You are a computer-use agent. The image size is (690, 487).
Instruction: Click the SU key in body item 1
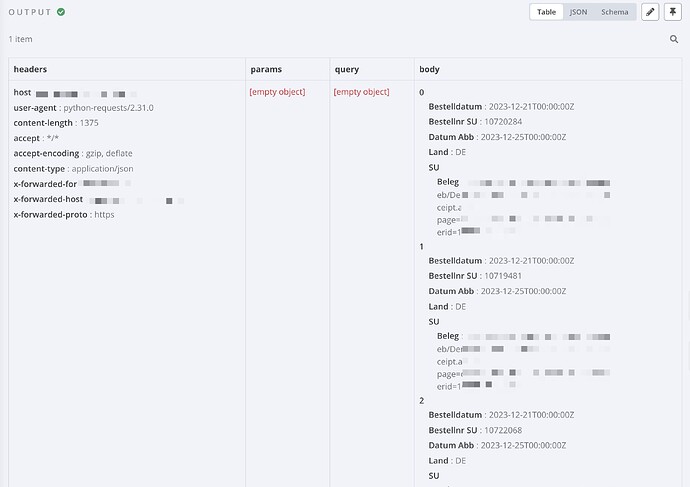(434, 322)
